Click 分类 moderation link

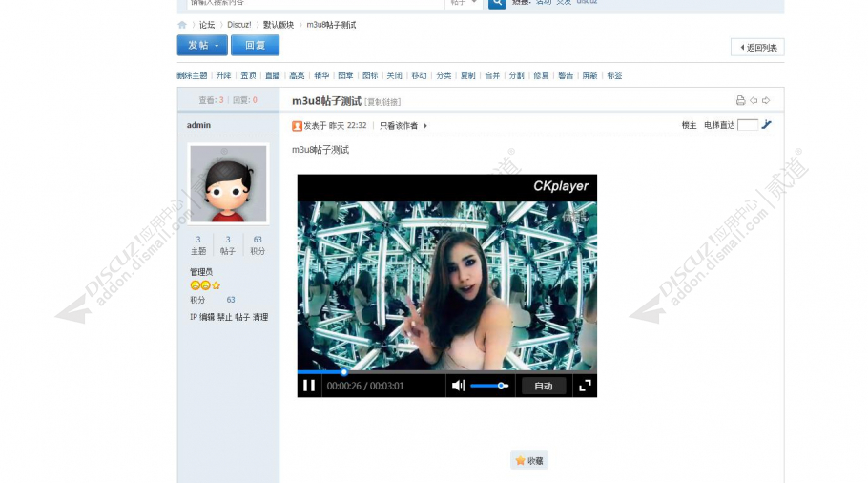click(x=444, y=75)
